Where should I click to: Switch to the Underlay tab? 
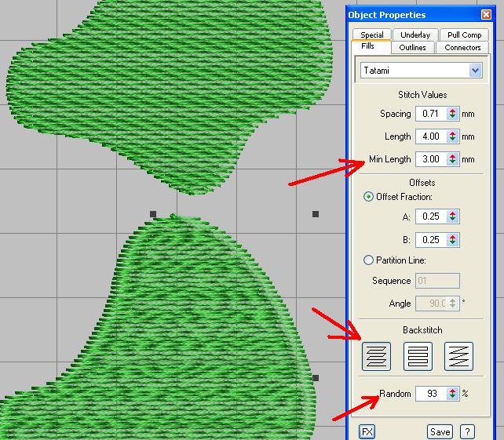[415, 35]
